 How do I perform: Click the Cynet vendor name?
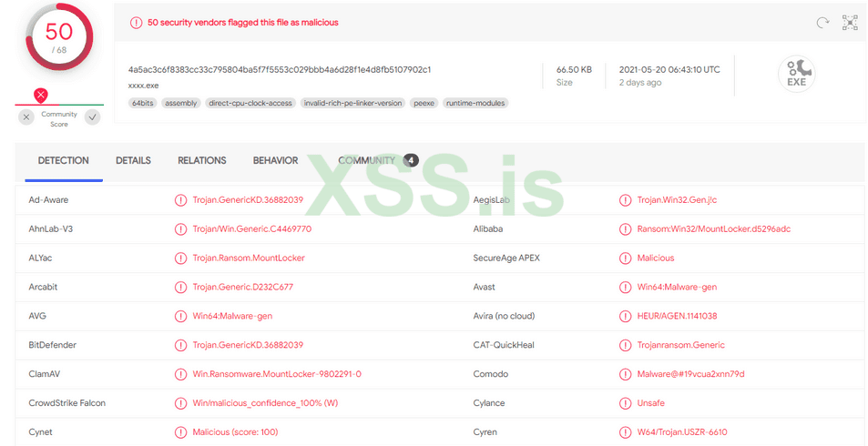[40, 432]
